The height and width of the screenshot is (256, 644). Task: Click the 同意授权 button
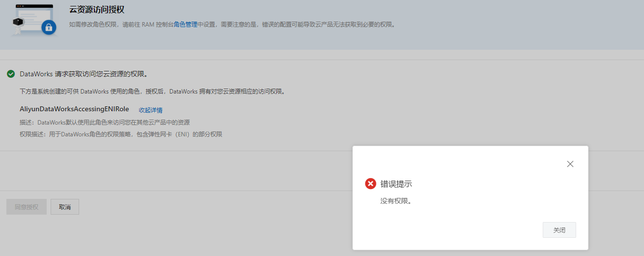click(26, 207)
